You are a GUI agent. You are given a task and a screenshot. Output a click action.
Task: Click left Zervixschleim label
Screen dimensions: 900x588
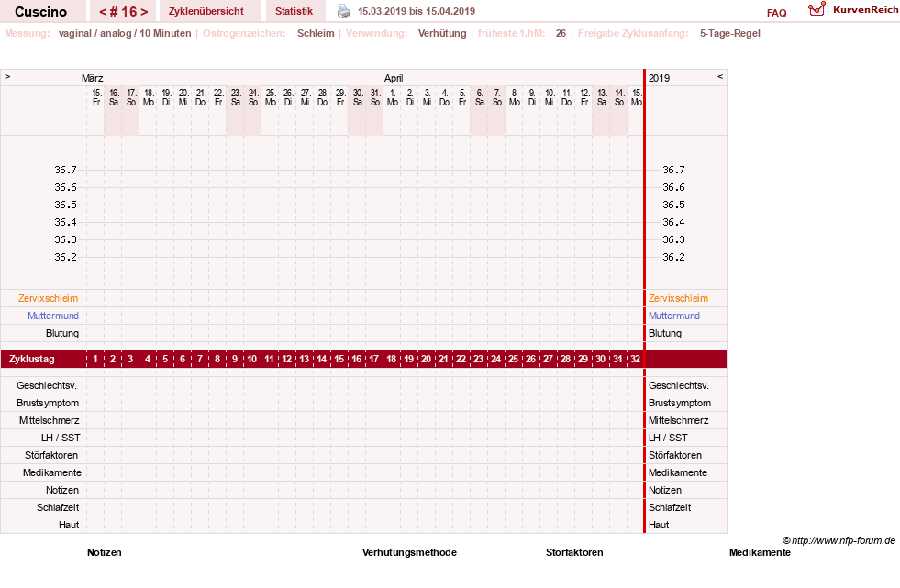click(x=49, y=298)
